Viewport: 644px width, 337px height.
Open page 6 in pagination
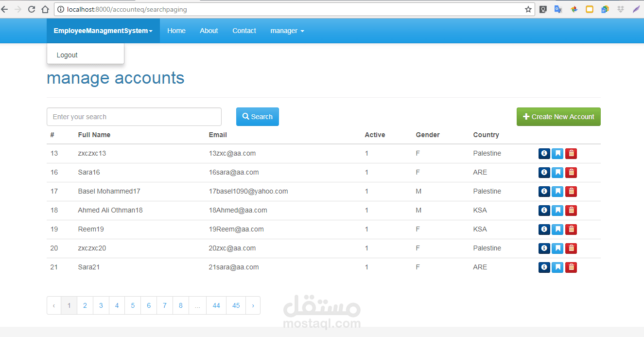point(149,305)
